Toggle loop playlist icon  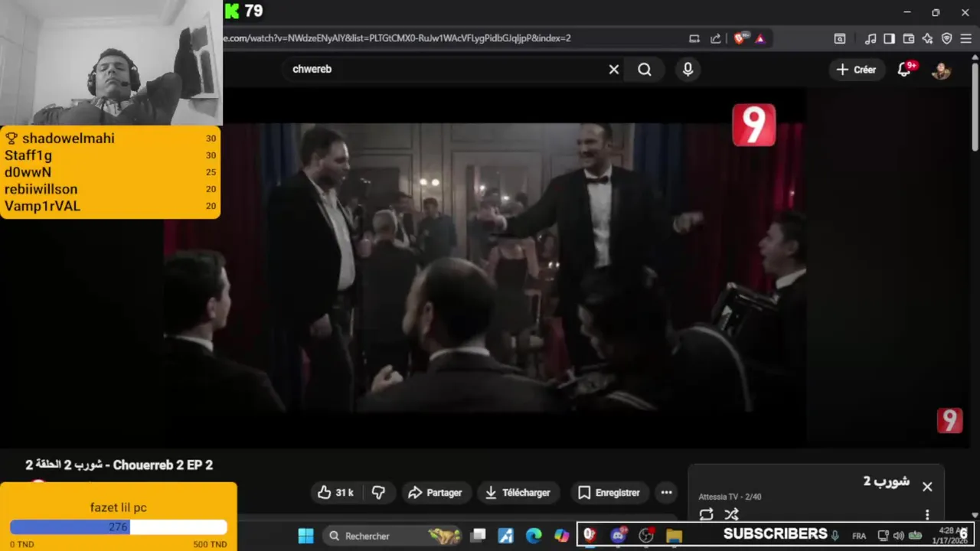coord(706,514)
